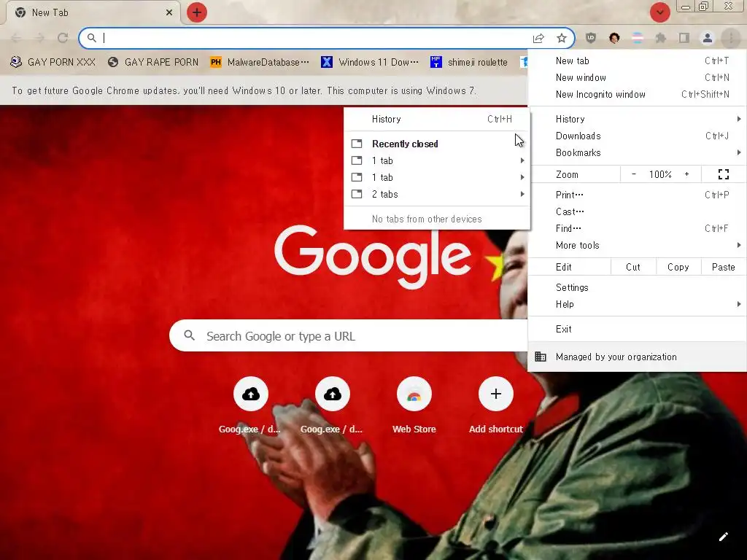Click the 100% zoom value
Viewport: 747px width, 560px height.
(660, 174)
